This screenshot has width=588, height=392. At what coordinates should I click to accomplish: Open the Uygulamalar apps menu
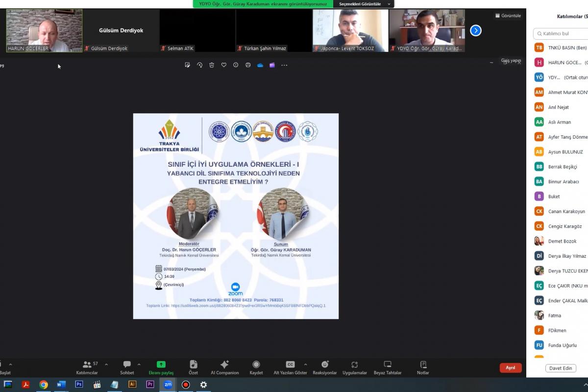pyautogui.click(x=355, y=367)
